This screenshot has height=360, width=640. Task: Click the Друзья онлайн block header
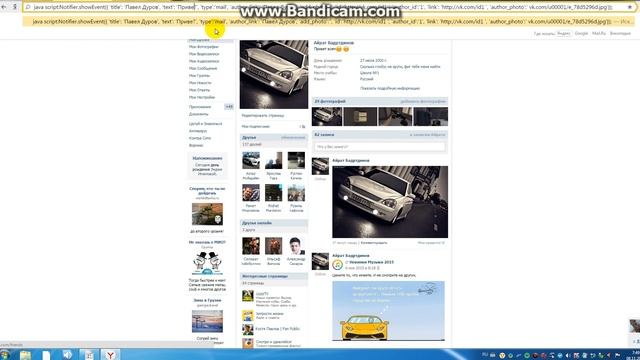pos(273,223)
